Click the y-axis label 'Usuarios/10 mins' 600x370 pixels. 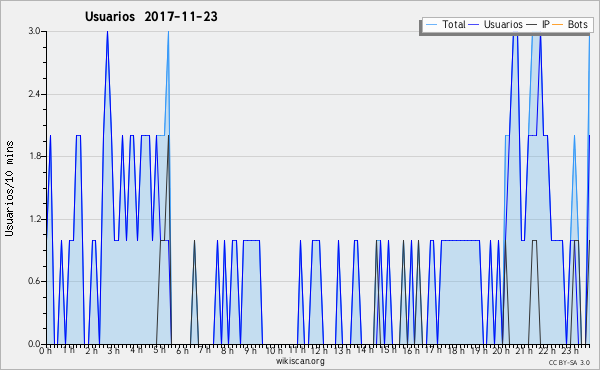tap(9, 188)
